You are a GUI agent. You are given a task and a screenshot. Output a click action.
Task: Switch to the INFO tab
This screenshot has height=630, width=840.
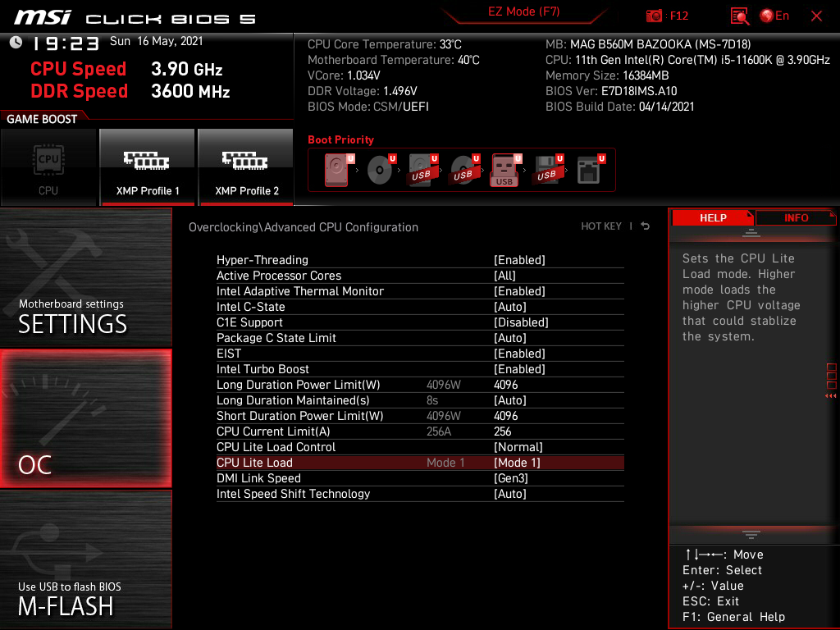coord(796,217)
